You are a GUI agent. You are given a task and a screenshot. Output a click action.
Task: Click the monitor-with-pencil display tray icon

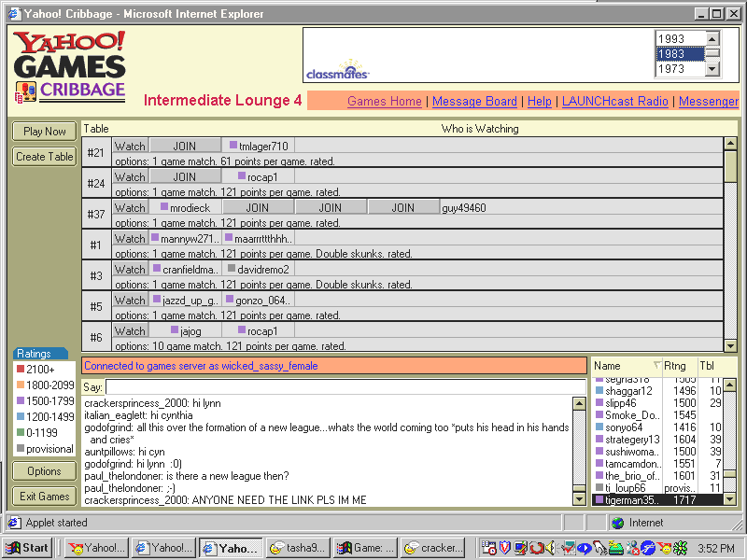pyautogui.click(x=521, y=548)
